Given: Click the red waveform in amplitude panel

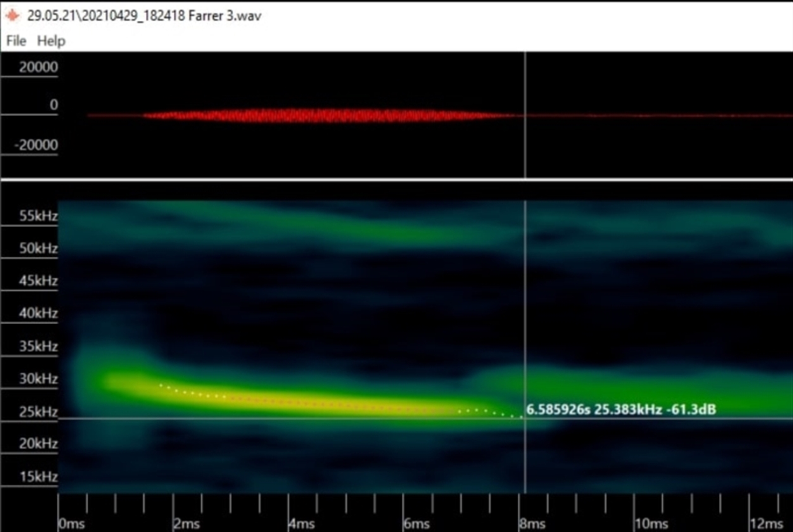Looking at the screenshot, I should pyautogui.click(x=314, y=115).
